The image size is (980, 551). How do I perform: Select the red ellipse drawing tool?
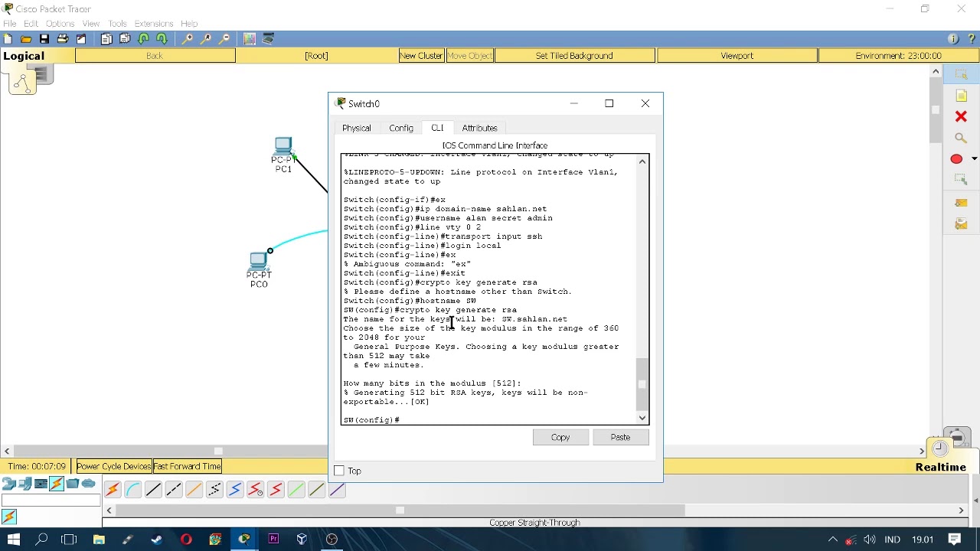tap(956, 159)
